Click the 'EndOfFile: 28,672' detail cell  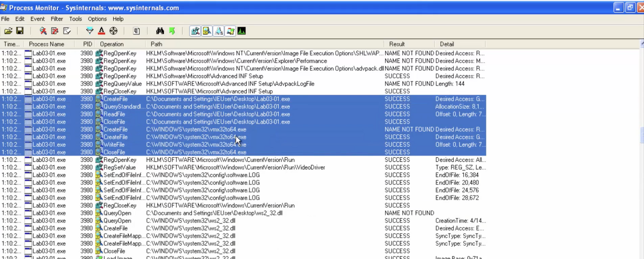click(457, 198)
